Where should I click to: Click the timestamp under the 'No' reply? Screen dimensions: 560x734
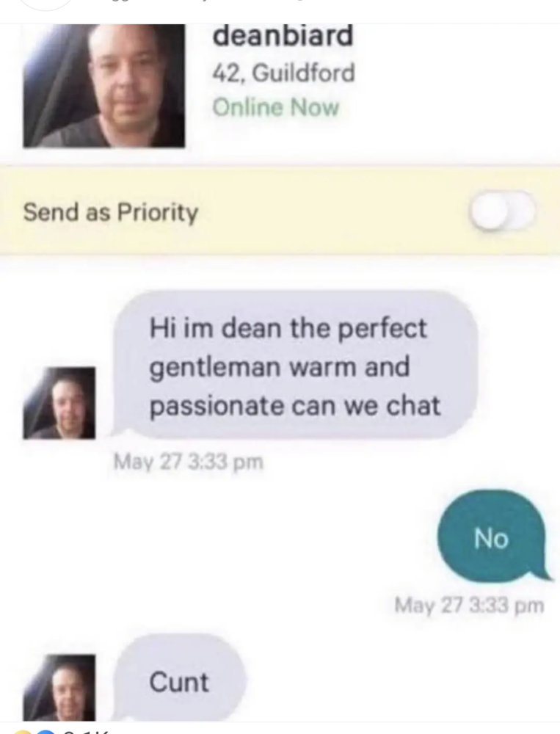point(469,605)
